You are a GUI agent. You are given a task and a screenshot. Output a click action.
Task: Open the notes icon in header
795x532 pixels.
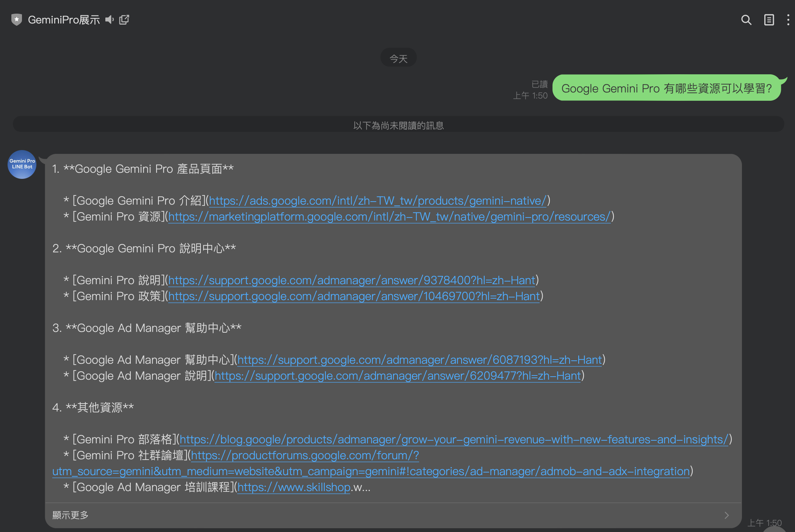tap(769, 20)
